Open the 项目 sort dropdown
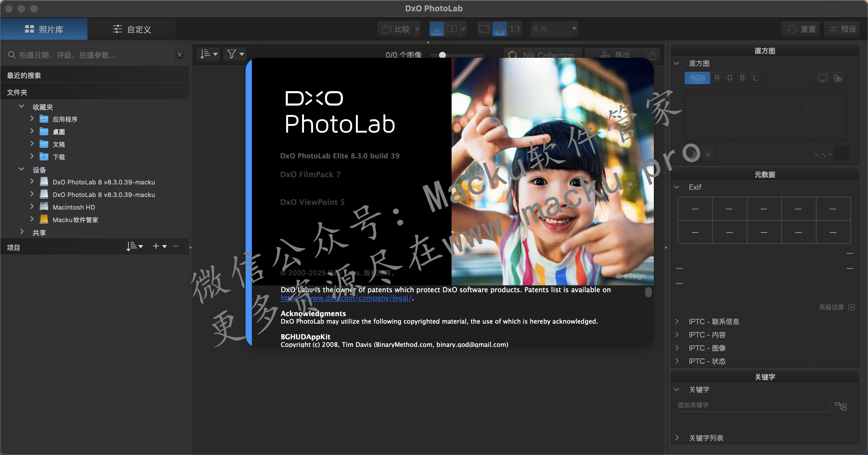Viewport: 868px width, 455px height. click(x=135, y=246)
